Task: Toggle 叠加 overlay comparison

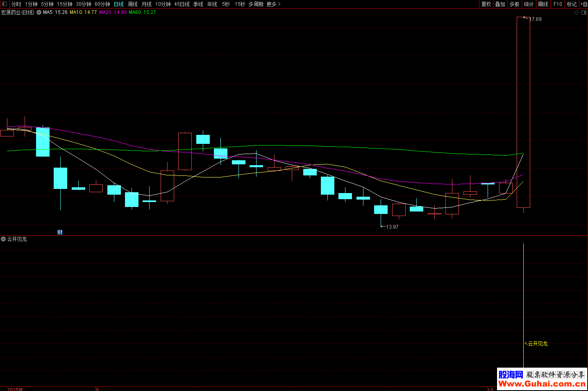Action: click(500, 4)
